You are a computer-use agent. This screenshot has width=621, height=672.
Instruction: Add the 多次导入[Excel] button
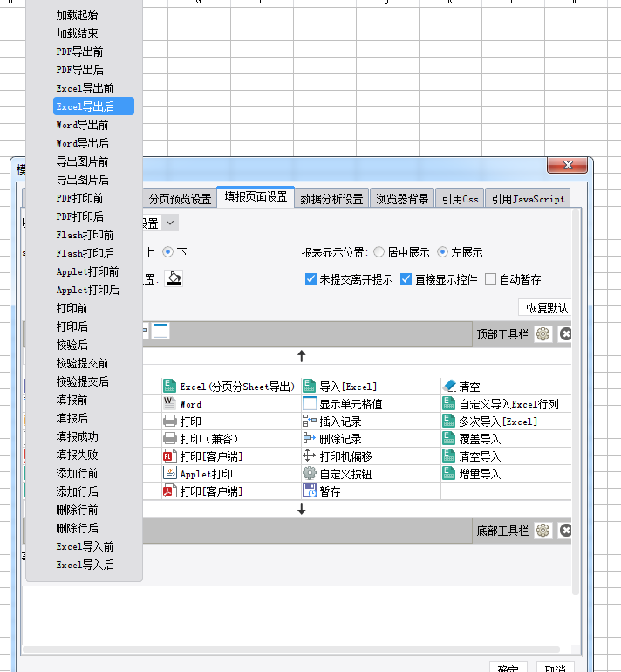[490, 422]
